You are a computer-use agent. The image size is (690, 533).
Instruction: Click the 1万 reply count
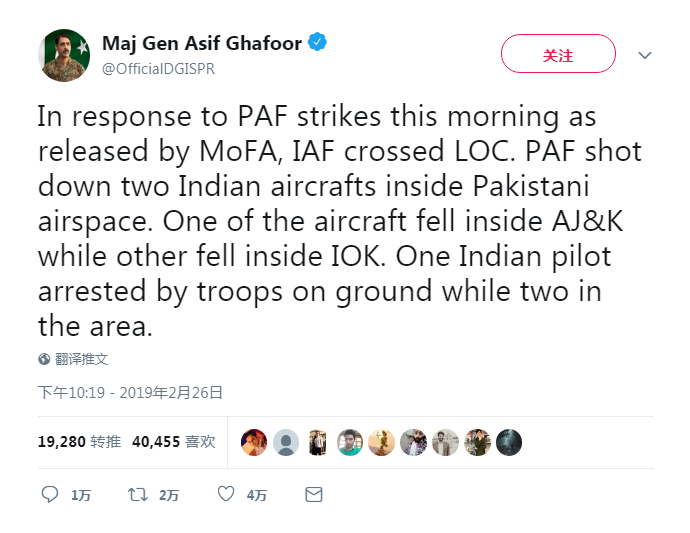coord(80,495)
